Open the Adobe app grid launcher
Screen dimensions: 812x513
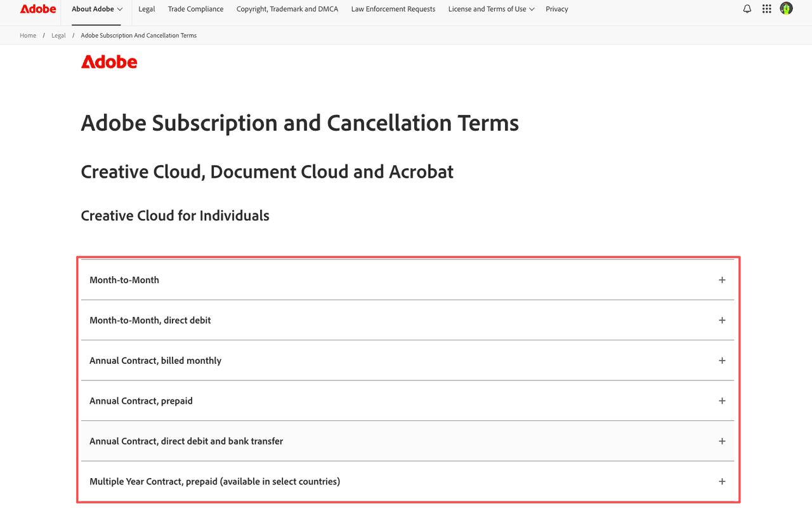coord(766,8)
